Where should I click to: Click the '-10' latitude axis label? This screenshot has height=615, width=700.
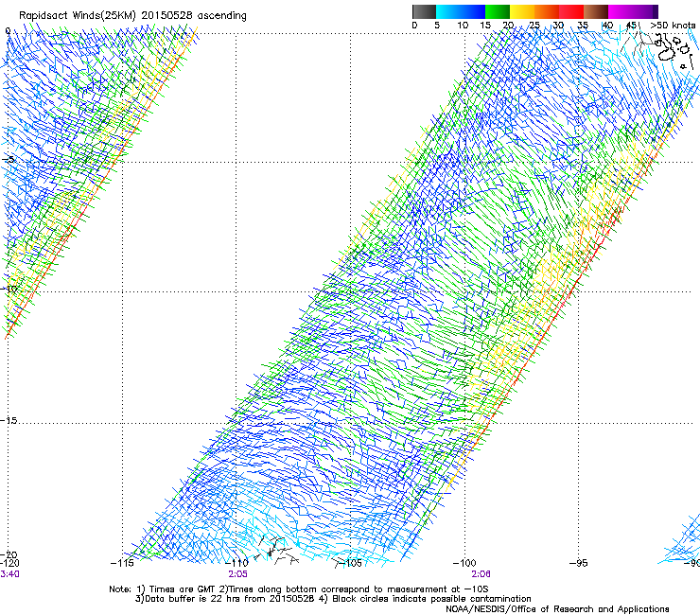coord(9,289)
